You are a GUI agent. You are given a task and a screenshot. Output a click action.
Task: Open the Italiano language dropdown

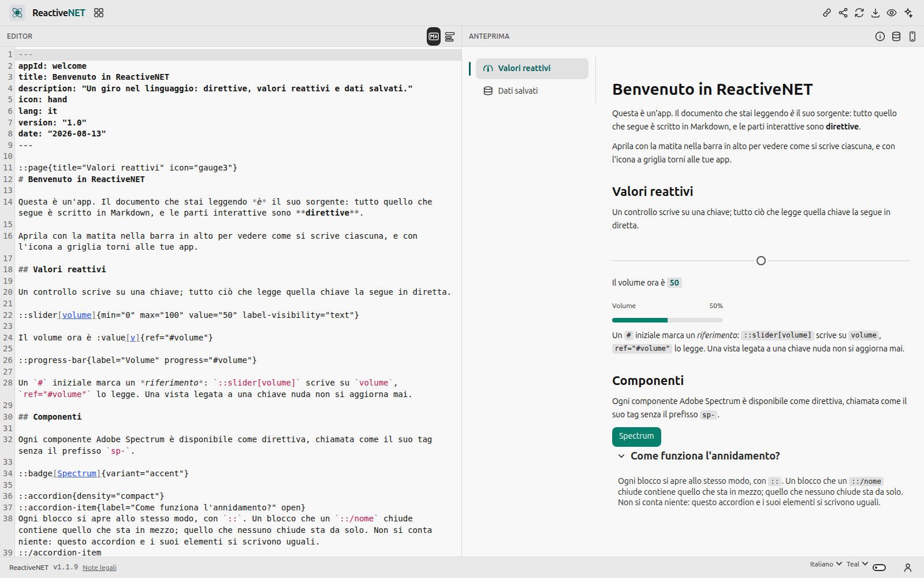click(826, 564)
